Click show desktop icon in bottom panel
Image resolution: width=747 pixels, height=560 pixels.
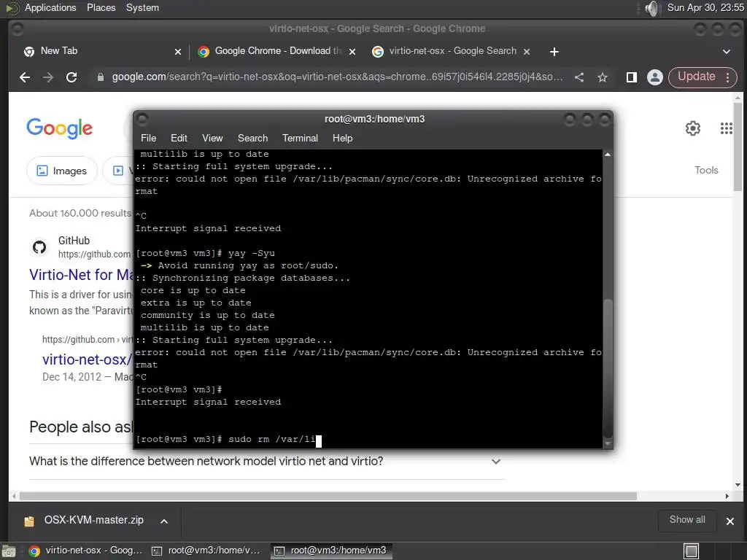9,551
